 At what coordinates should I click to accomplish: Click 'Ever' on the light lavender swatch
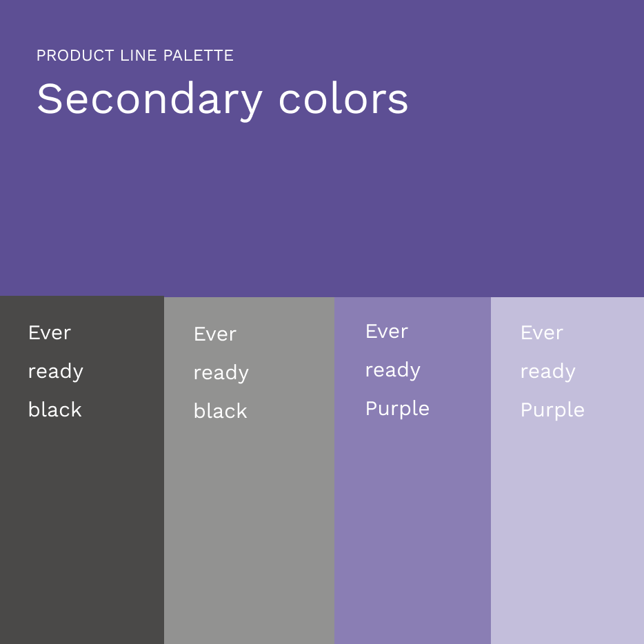542,333
